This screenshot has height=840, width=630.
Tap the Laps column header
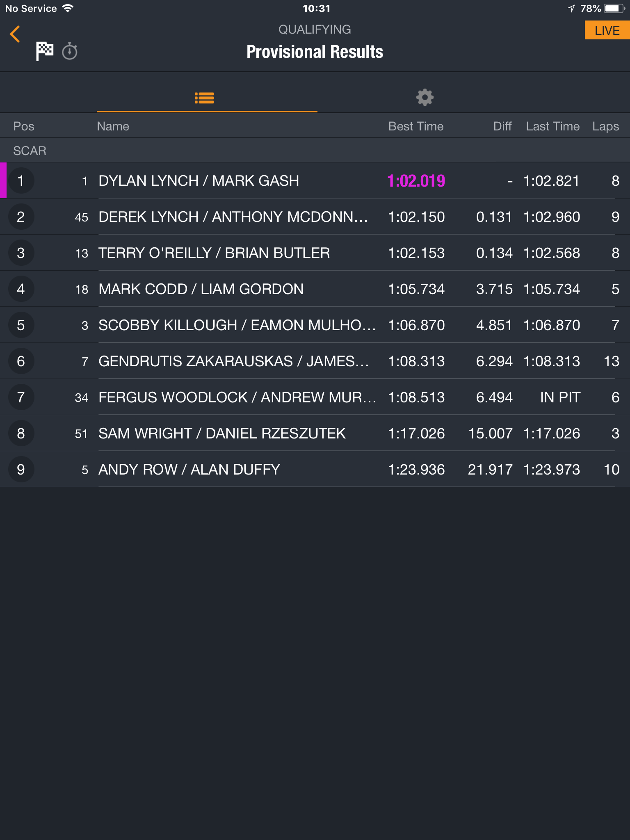coord(605,126)
